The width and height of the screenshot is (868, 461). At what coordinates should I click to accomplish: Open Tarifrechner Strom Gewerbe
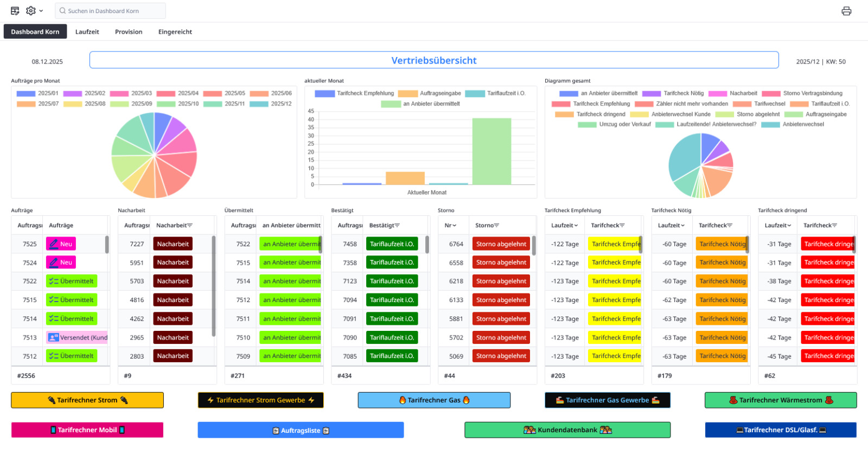260,400
